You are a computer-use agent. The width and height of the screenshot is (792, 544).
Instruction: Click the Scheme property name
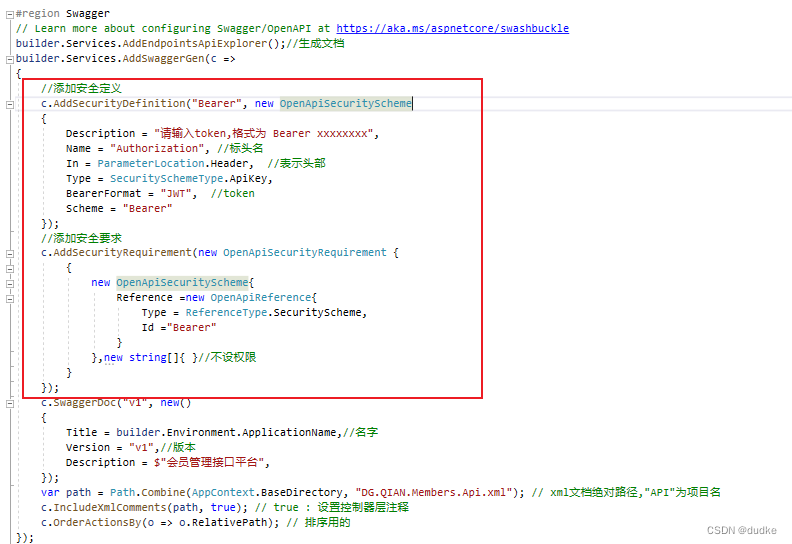(x=85, y=209)
